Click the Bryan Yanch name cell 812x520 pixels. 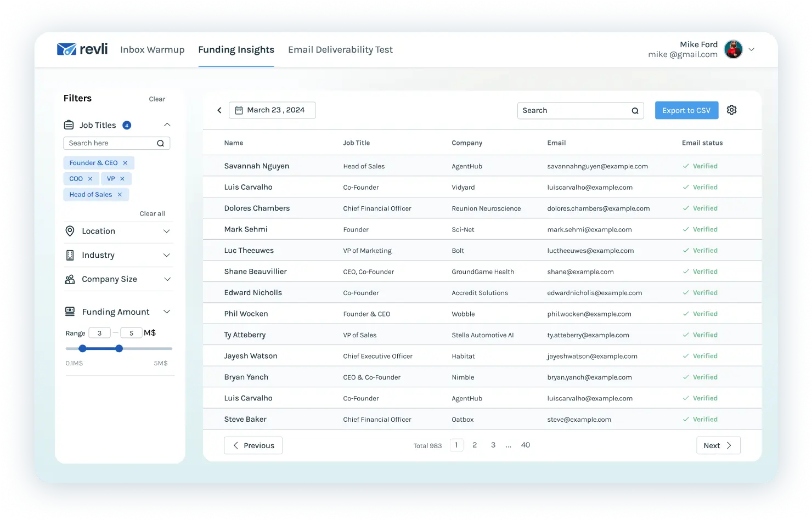click(x=246, y=377)
